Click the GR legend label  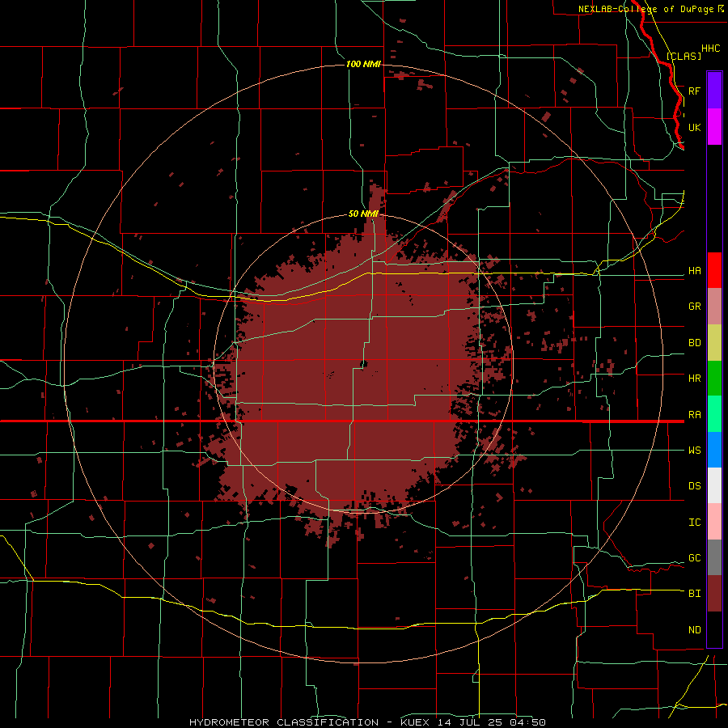pos(694,307)
